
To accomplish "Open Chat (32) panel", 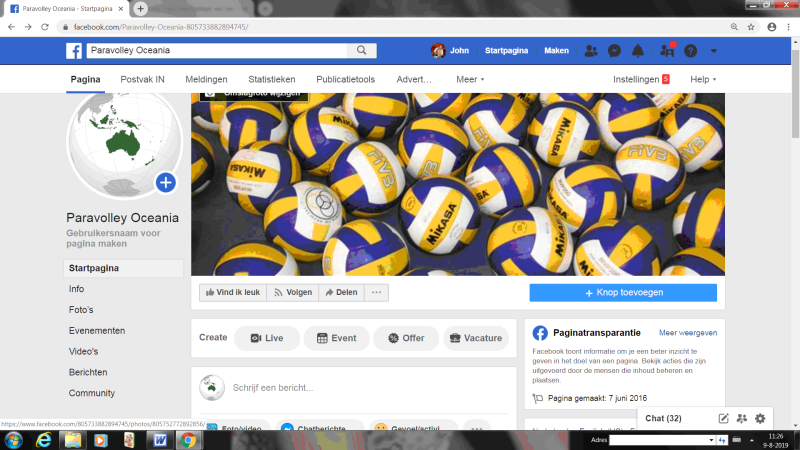I will [663, 418].
